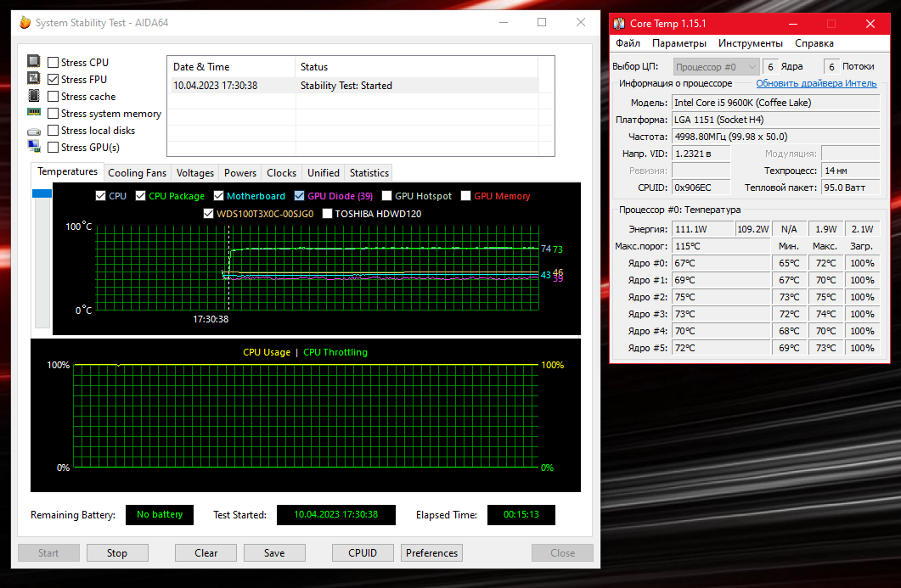Image resolution: width=901 pixels, height=588 pixels.
Task: Switch to the Unified tab
Action: [323, 173]
